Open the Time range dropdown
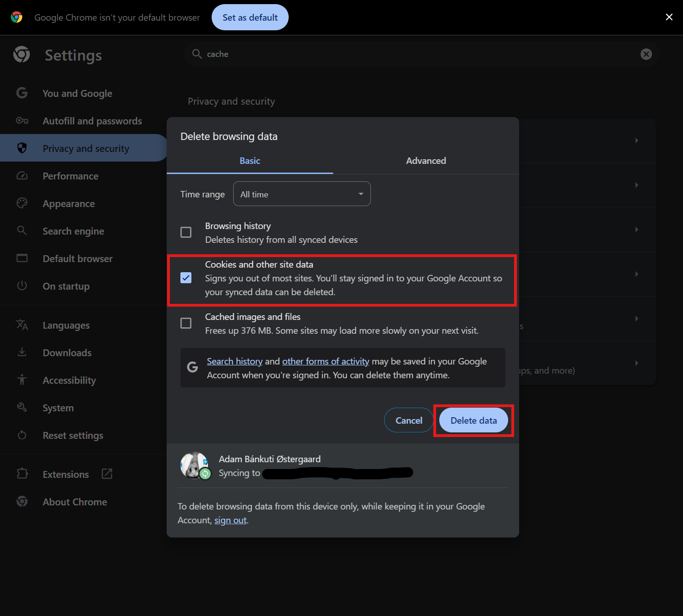 point(302,194)
